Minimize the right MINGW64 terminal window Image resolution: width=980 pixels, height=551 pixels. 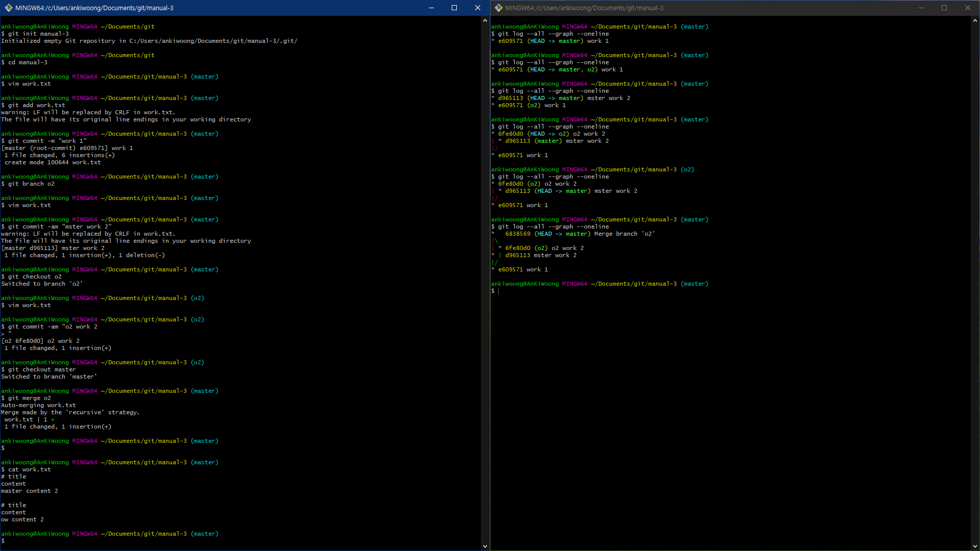point(921,8)
